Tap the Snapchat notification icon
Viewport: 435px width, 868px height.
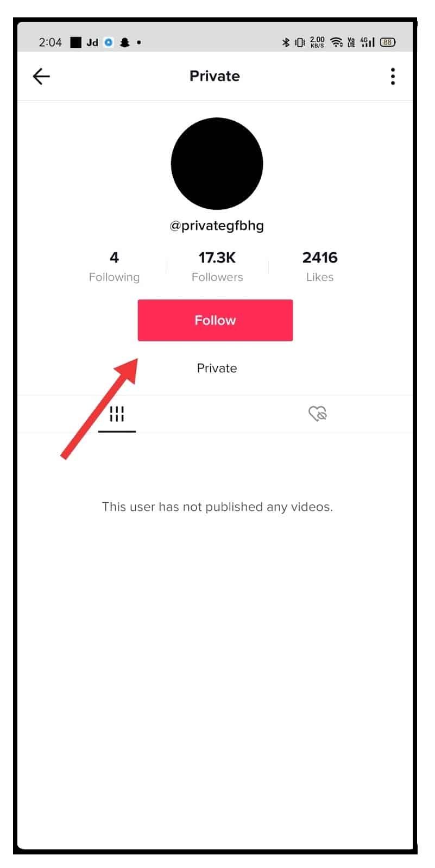125,42
